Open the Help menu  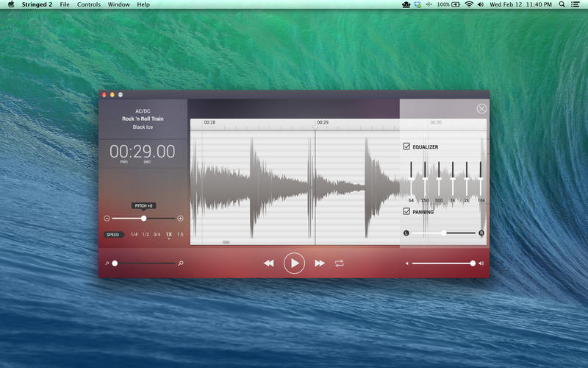(x=143, y=4)
